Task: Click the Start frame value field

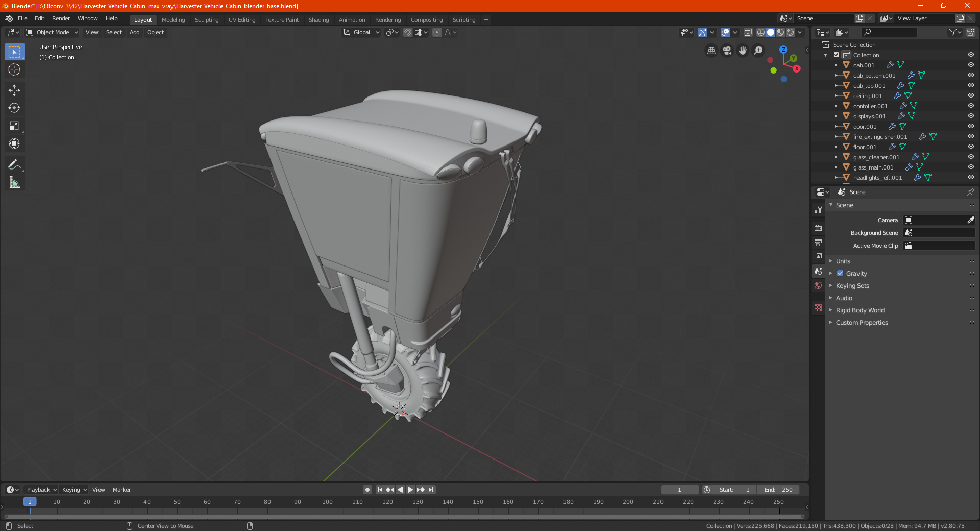Action: click(x=735, y=490)
